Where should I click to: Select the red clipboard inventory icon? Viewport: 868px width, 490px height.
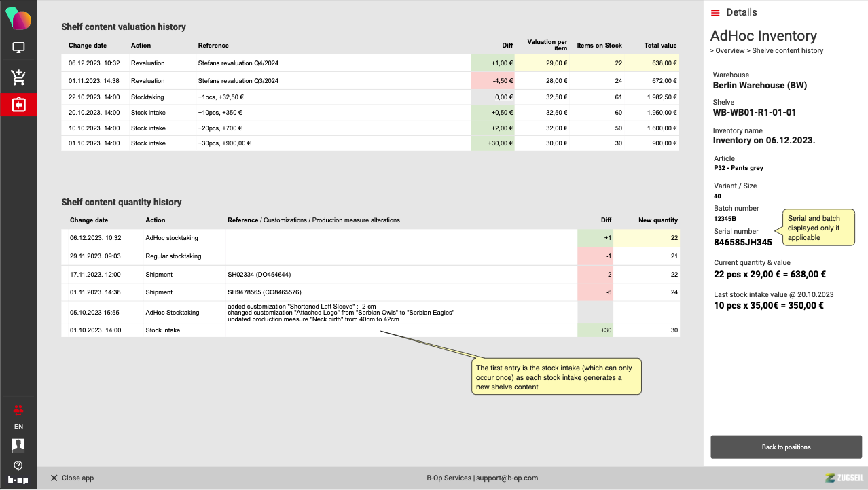click(x=18, y=105)
